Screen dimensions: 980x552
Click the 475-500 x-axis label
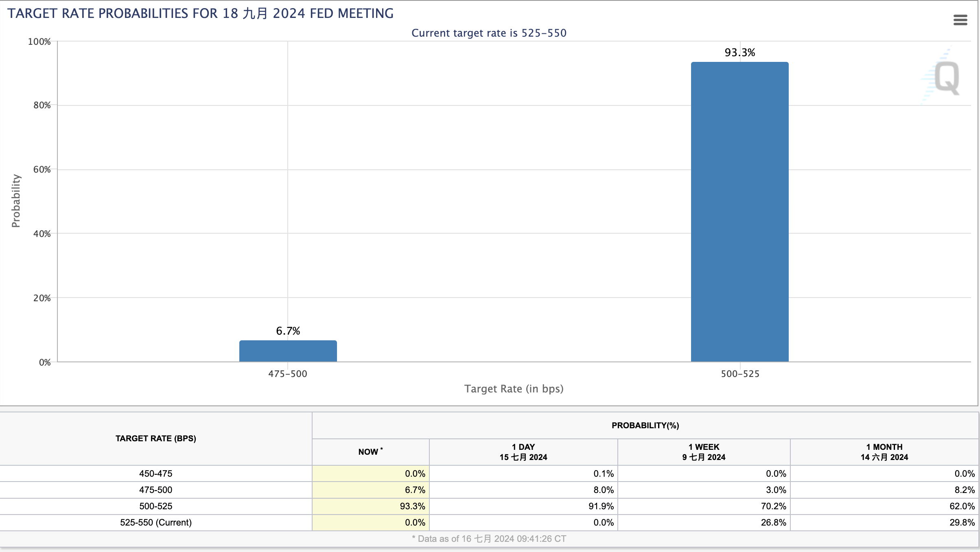[x=288, y=374]
